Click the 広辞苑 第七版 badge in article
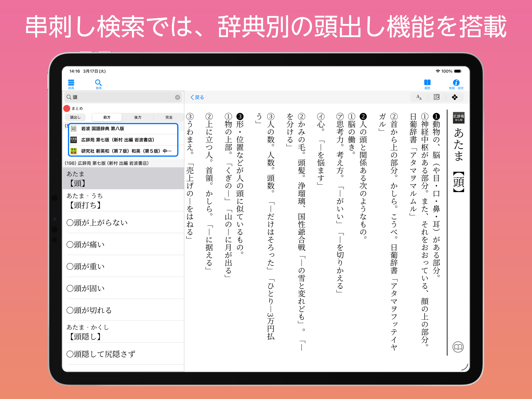532x399 pixels. (459, 118)
